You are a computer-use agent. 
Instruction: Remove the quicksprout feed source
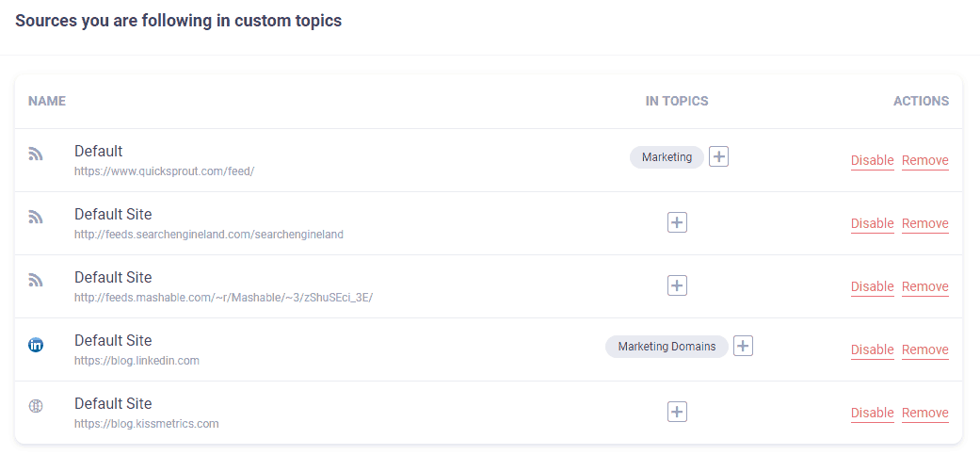point(925,161)
